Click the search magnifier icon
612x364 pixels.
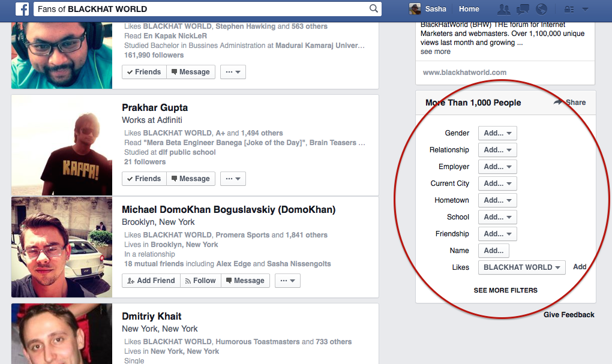[374, 8]
